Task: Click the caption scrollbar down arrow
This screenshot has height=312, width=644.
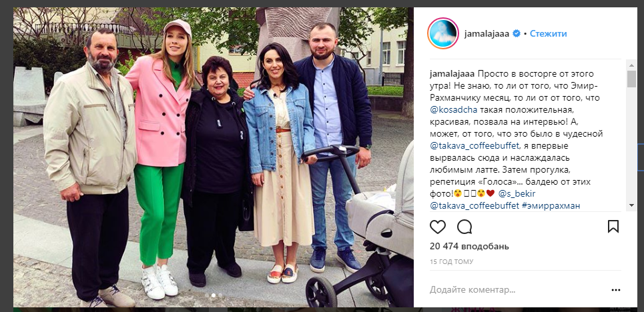Action: tap(631, 205)
